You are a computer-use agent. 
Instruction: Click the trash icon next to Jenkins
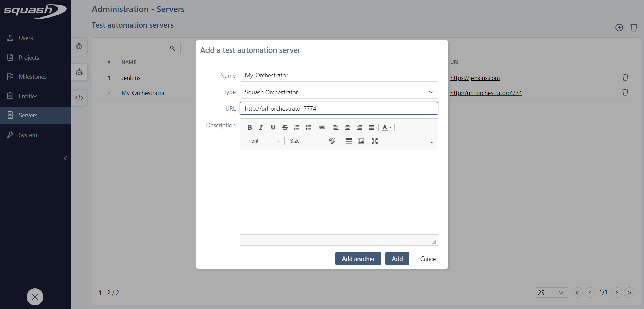[x=625, y=77]
